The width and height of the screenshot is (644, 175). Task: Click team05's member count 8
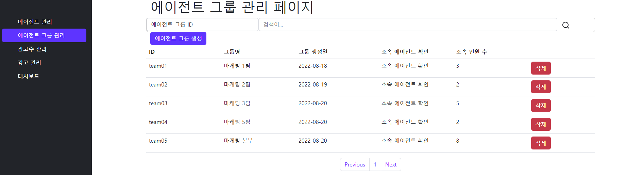click(x=458, y=141)
